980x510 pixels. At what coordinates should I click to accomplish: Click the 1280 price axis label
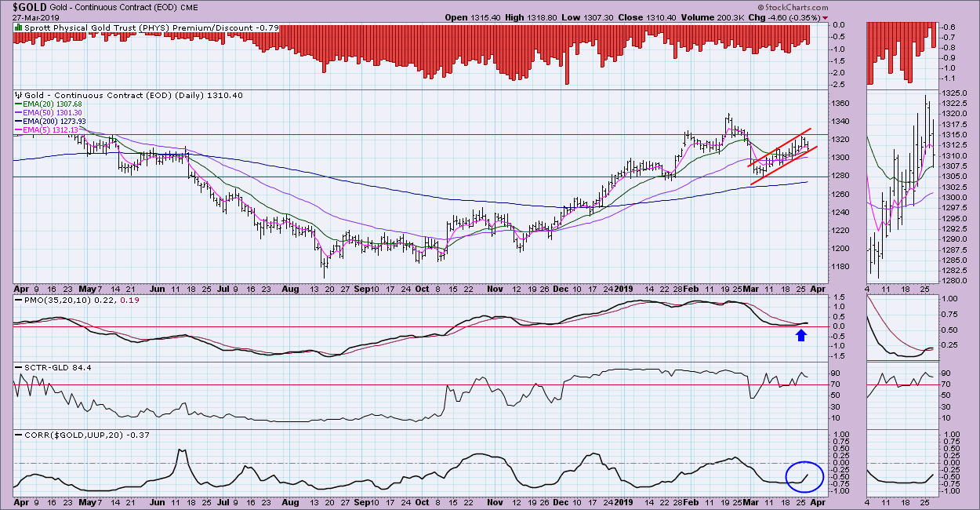[841, 176]
